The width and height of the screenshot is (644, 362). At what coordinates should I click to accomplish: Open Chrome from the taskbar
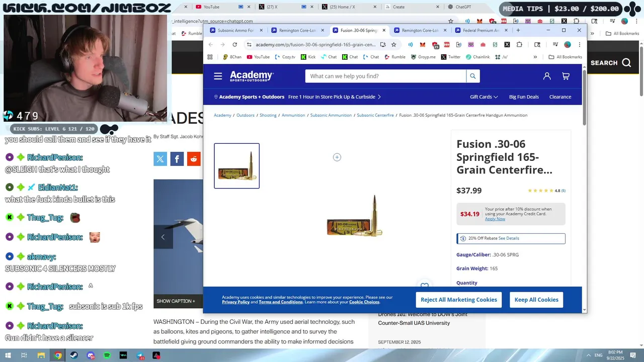click(58, 355)
